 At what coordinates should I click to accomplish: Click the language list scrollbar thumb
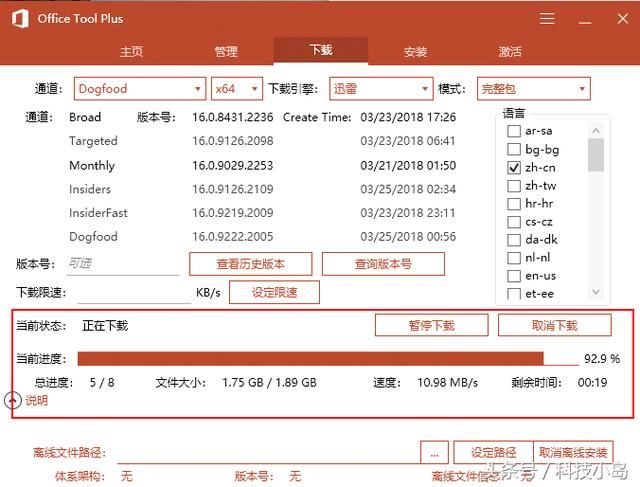point(596,155)
